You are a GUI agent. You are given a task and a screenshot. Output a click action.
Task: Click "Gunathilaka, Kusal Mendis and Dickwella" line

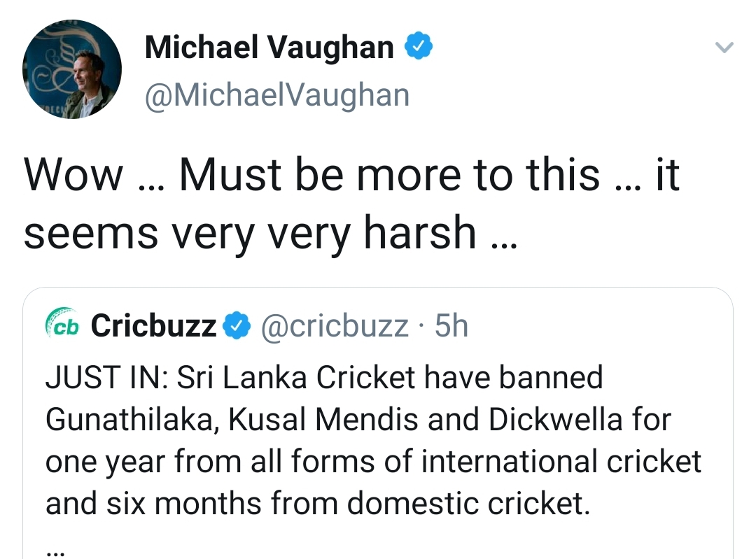(x=358, y=419)
